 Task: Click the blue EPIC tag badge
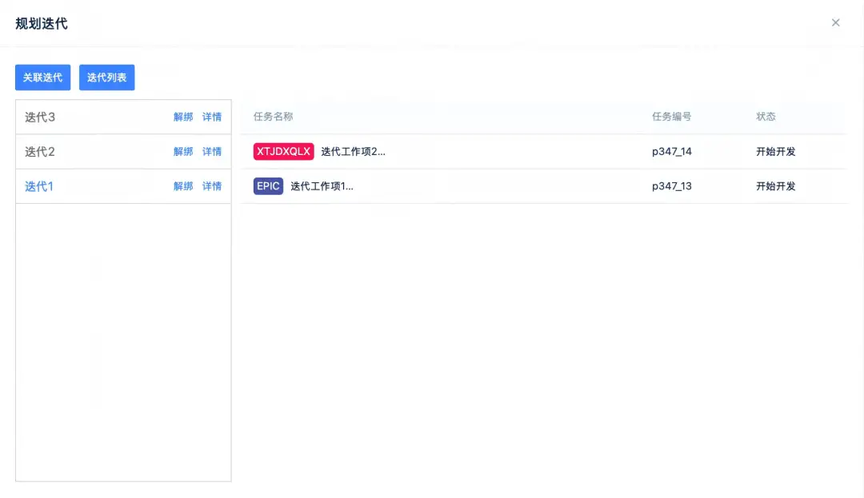click(268, 186)
